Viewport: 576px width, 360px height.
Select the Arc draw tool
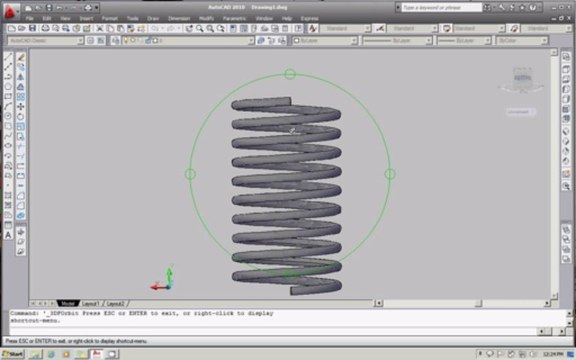8,106
